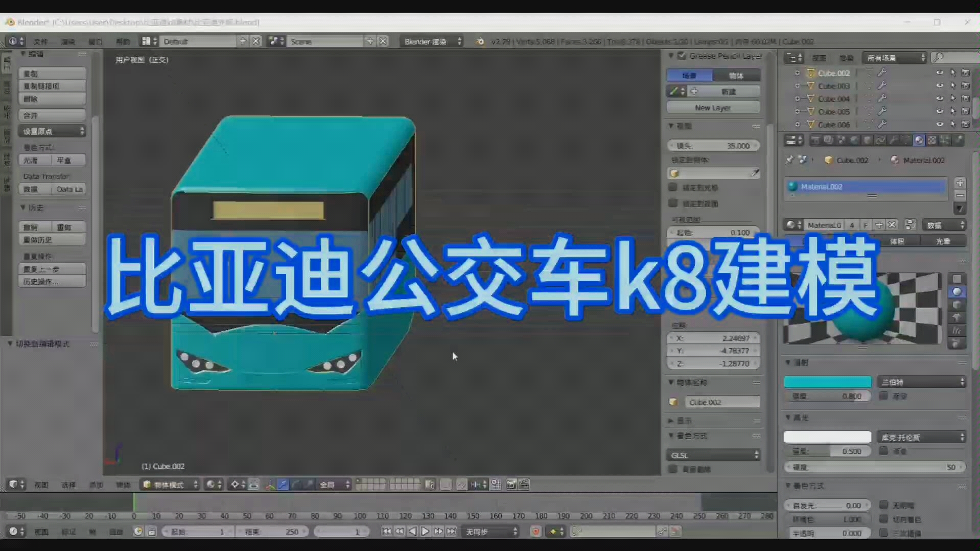The width and height of the screenshot is (980, 551).
Task: Collapse the 物体名称 panel
Action: 671,382
